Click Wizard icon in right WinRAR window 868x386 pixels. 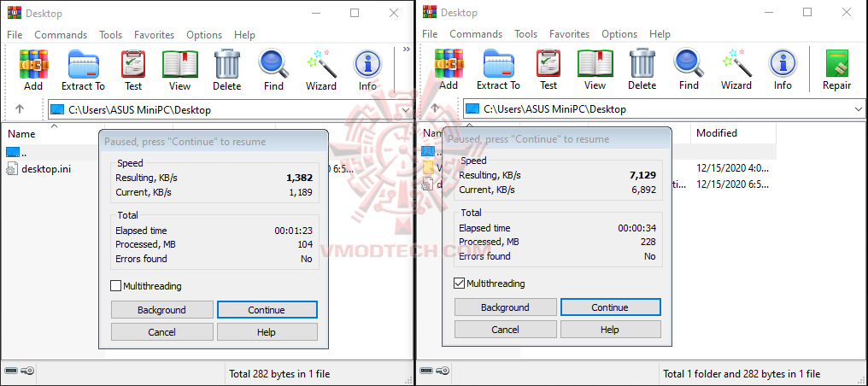(x=736, y=63)
